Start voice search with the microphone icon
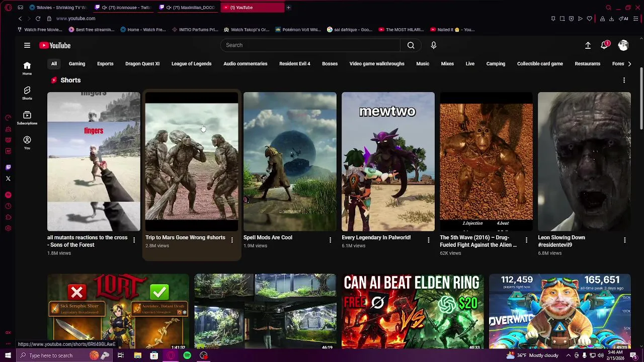 point(433,45)
